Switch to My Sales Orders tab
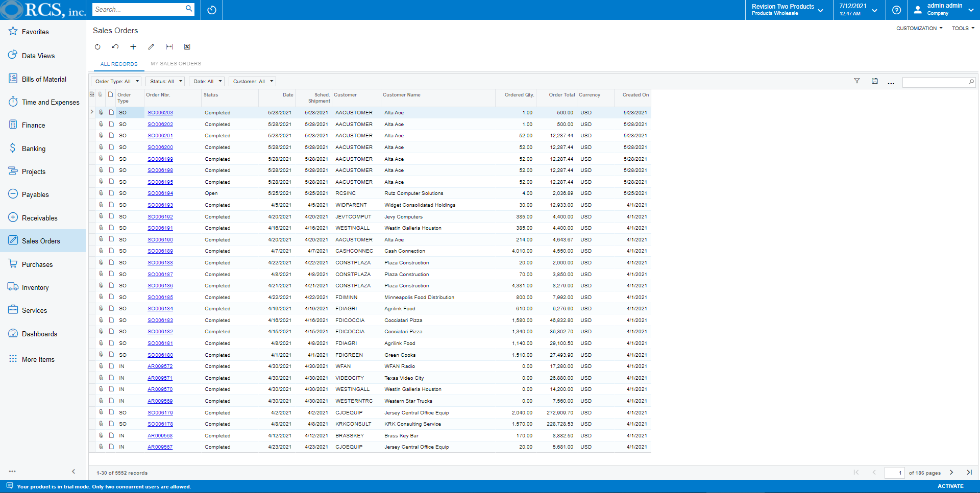980x493 pixels. (176, 64)
